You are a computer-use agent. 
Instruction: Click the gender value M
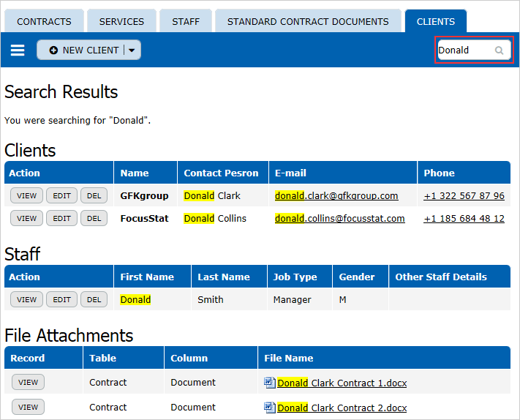click(x=342, y=299)
